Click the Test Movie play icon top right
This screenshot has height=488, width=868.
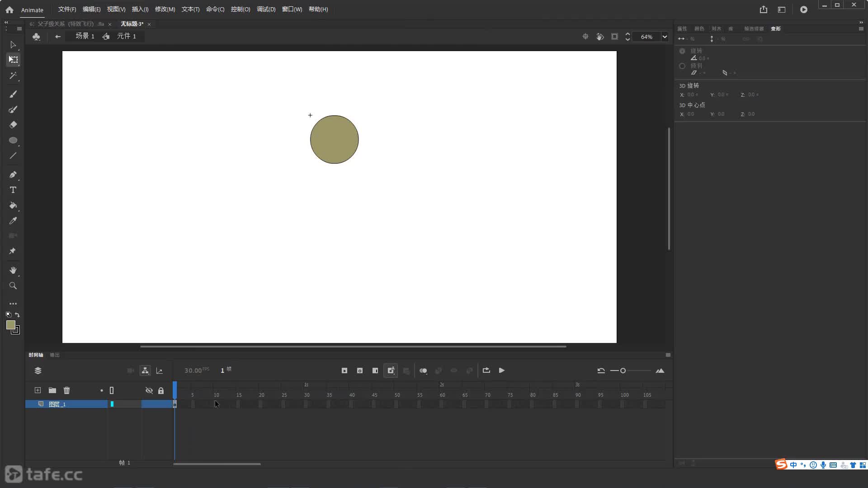pyautogui.click(x=804, y=9)
